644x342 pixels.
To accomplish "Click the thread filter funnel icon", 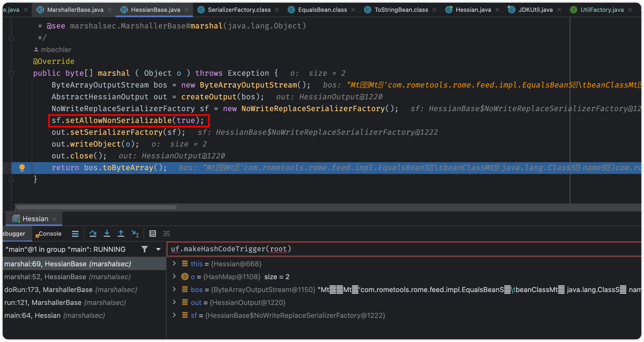I will coord(145,249).
